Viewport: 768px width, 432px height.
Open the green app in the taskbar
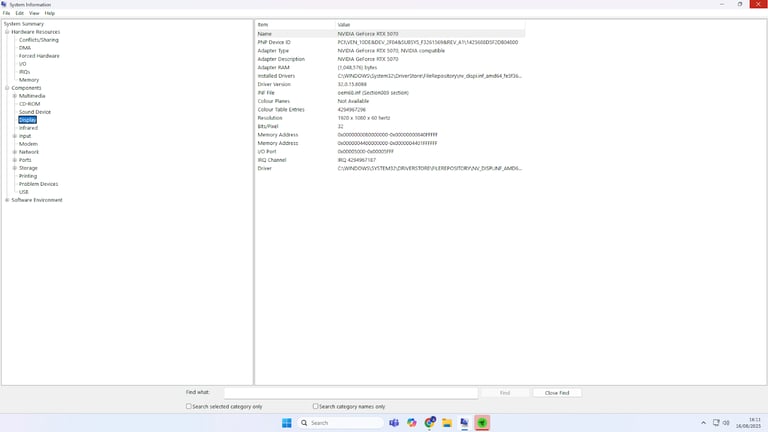click(x=482, y=423)
